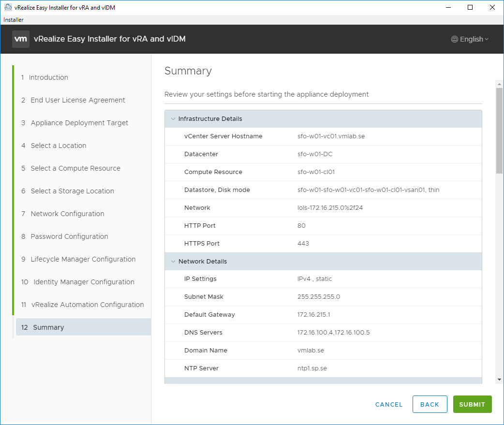The image size is (504, 425).
Task: Open Password Configuration step
Action: pyautogui.click(x=65, y=237)
